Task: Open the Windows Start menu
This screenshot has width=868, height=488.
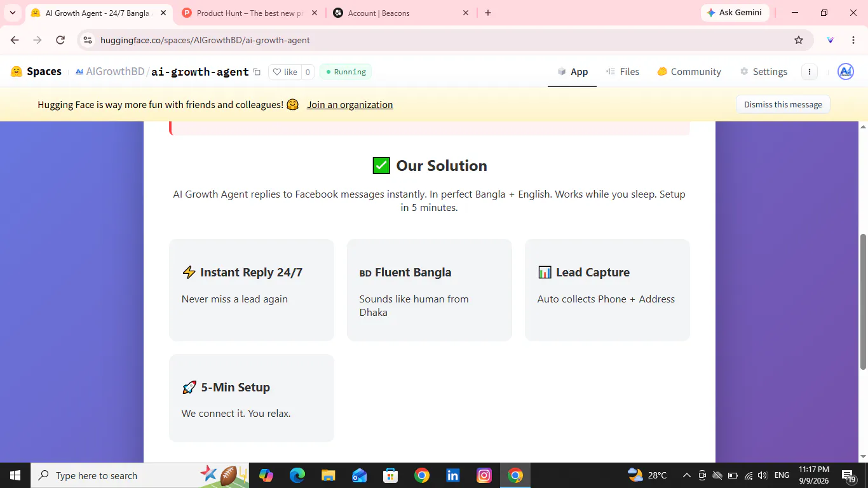Action: tap(15, 475)
